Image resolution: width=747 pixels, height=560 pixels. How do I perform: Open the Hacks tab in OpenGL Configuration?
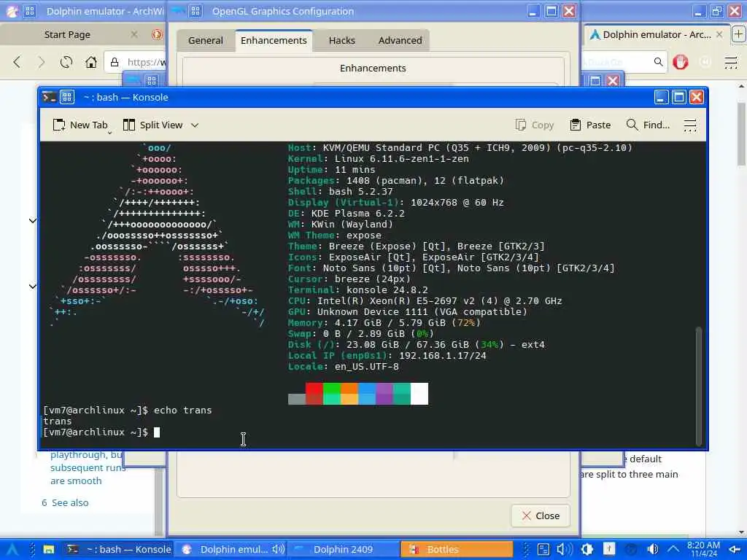click(x=341, y=41)
